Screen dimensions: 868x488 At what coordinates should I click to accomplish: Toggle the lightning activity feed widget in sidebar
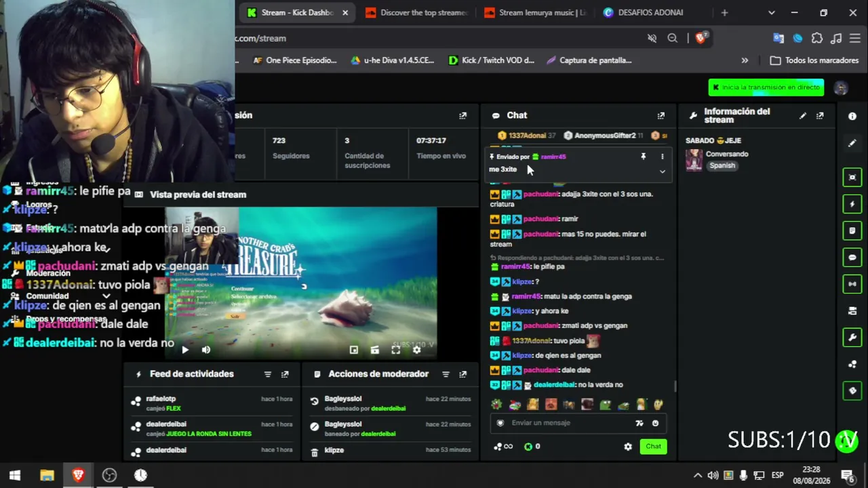click(852, 204)
